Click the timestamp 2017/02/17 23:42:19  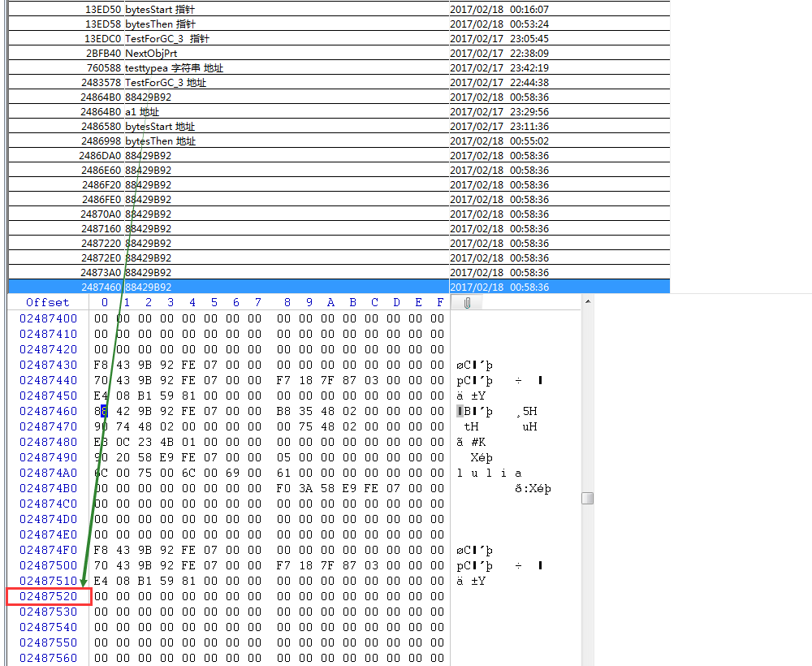pos(499,68)
